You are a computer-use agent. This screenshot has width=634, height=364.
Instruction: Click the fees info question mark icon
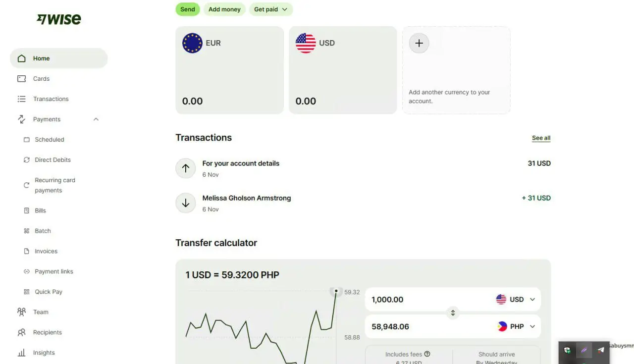(427, 354)
